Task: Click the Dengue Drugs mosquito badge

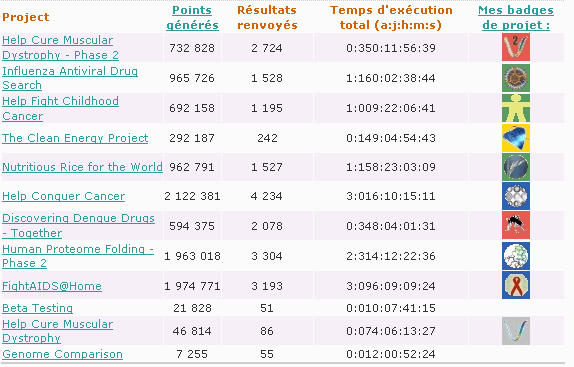Action: click(515, 225)
